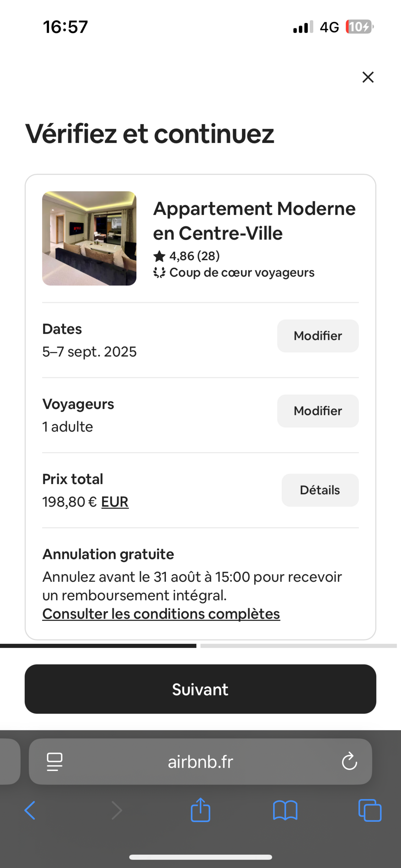Tap the Safari forward arrow

(117, 810)
